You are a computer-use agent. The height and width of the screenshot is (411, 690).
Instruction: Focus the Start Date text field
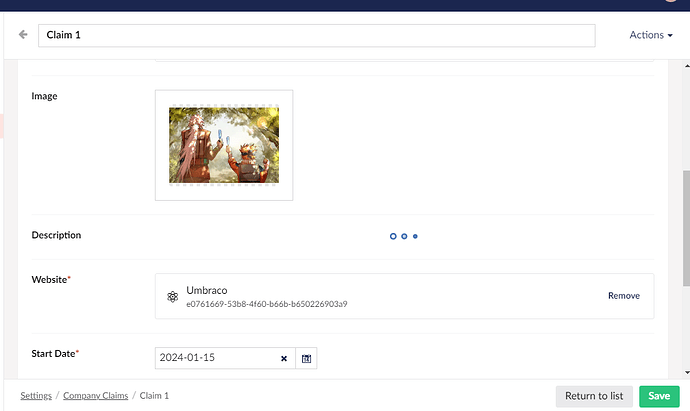(x=215, y=358)
